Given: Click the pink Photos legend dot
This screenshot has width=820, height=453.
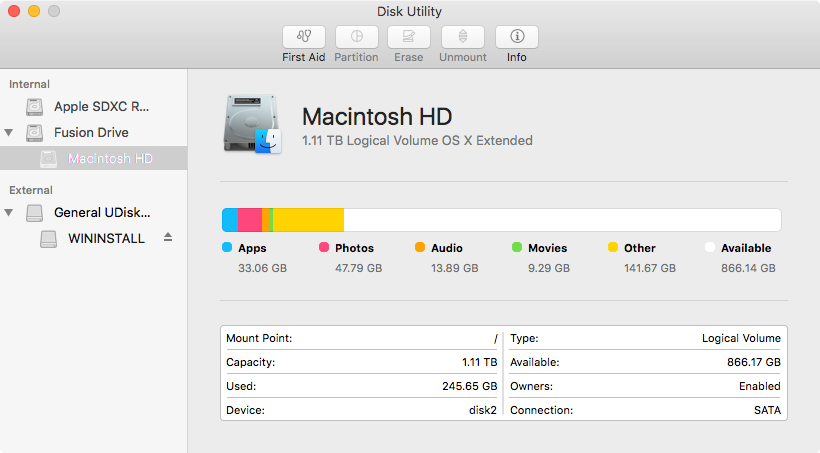Looking at the screenshot, I should click(324, 247).
